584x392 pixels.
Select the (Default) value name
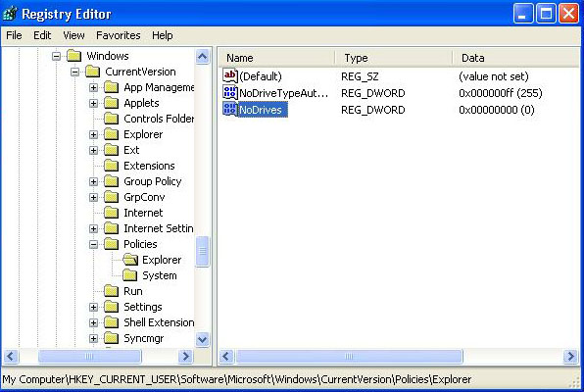pyautogui.click(x=261, y=76)
